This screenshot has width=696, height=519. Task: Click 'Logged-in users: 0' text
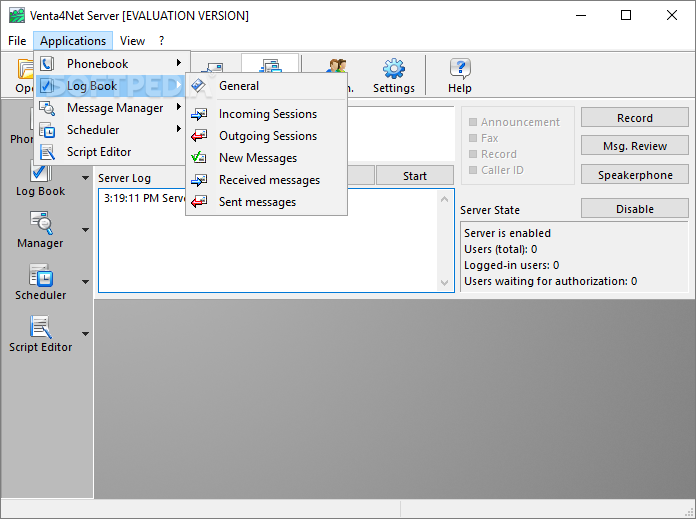pyautogui.click(x=511, y=265)
